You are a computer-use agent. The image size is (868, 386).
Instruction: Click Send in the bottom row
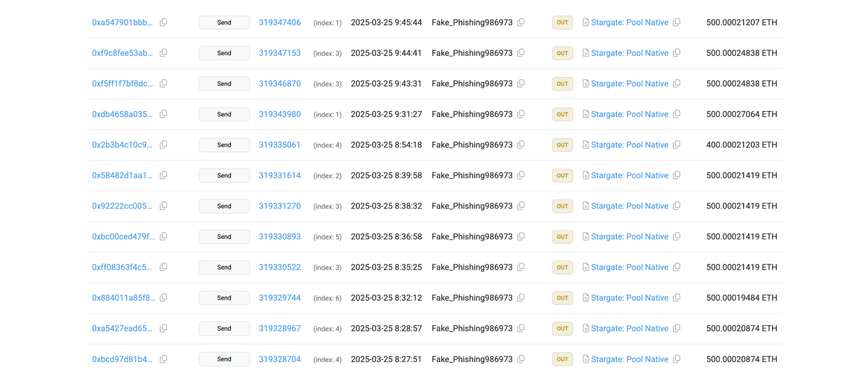click(224, 359)
